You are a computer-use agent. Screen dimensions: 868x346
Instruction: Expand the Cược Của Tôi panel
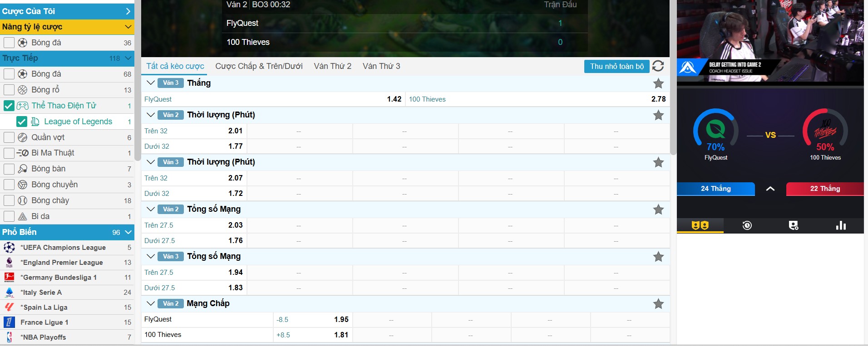click(x=128, y=11)
